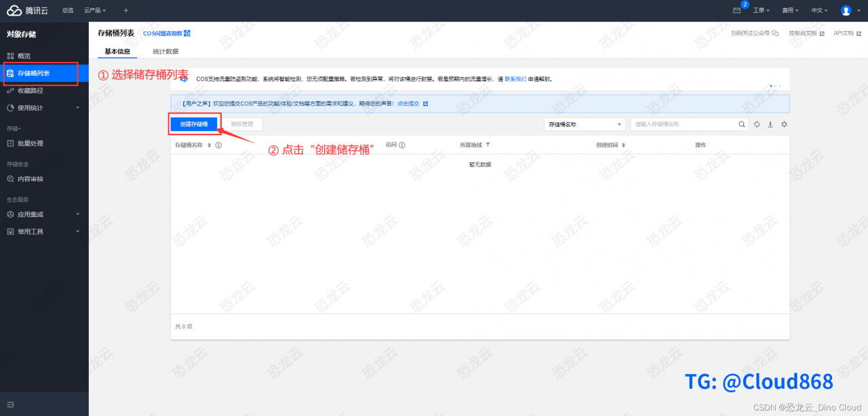Open the 联系我们 contact link
The image size is (868, 416).
515,78
